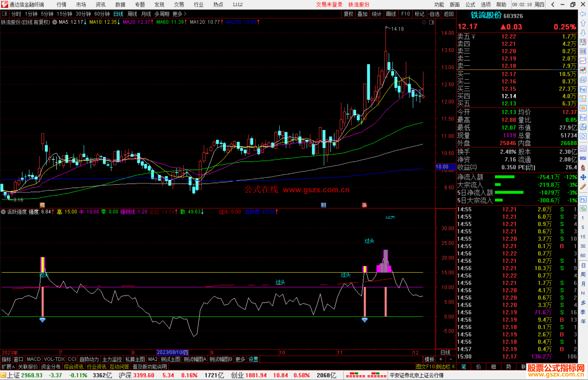Click the line trend chart sidebar icon
This screenshot has height=380, width=588.
(583, 61)
